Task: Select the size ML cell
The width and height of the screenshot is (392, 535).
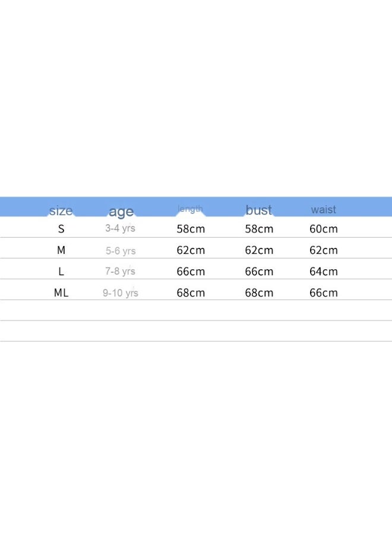Action: (61, 292)
